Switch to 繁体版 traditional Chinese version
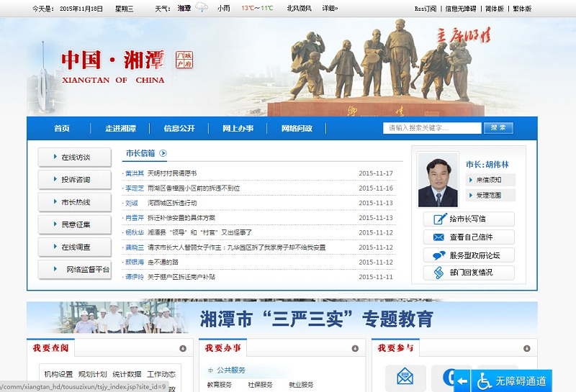 tap(522, 9)
